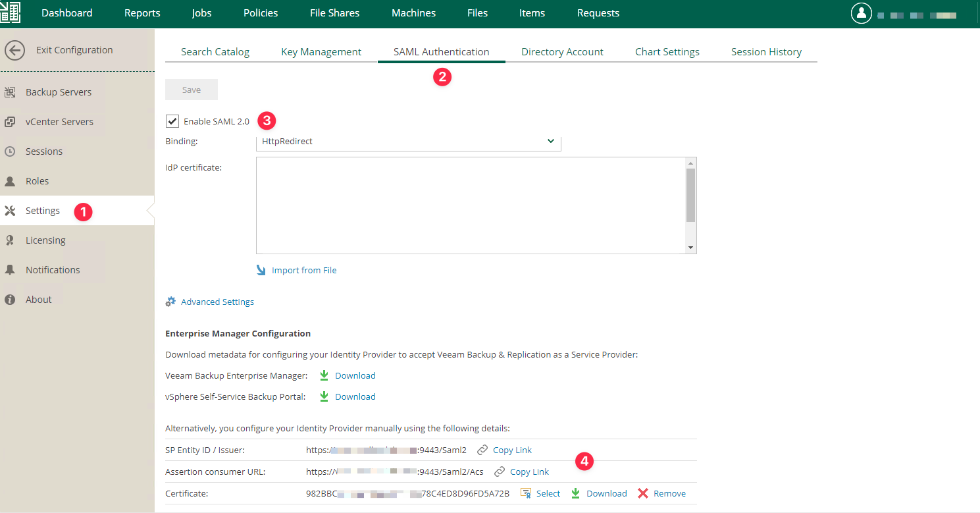Download Veeam Backup Enterprise Manager metadata

pos(355,375)
